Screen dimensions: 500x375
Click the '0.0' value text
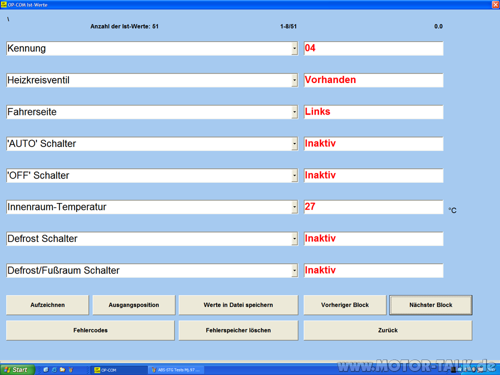(x=438, y=26)
